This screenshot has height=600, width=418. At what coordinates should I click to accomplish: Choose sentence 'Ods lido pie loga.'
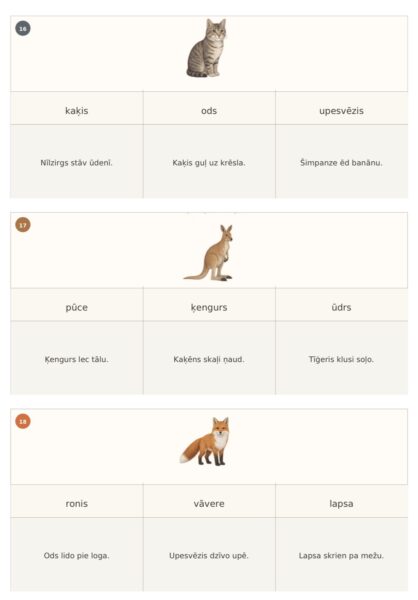point(77,555)
